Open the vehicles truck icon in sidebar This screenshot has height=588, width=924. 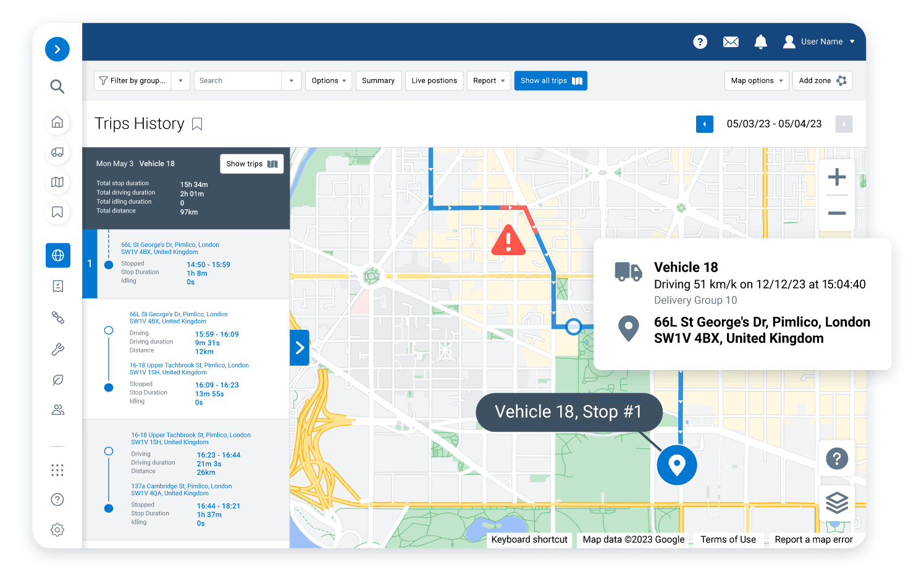(57, 152)
